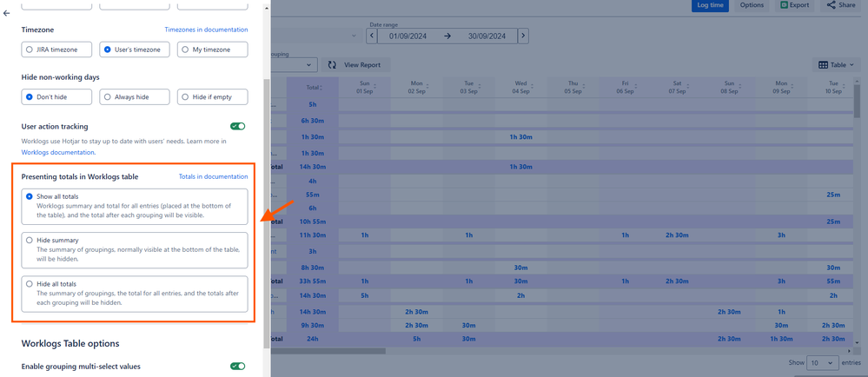Choose Always hide non-working days

(135, 97)
